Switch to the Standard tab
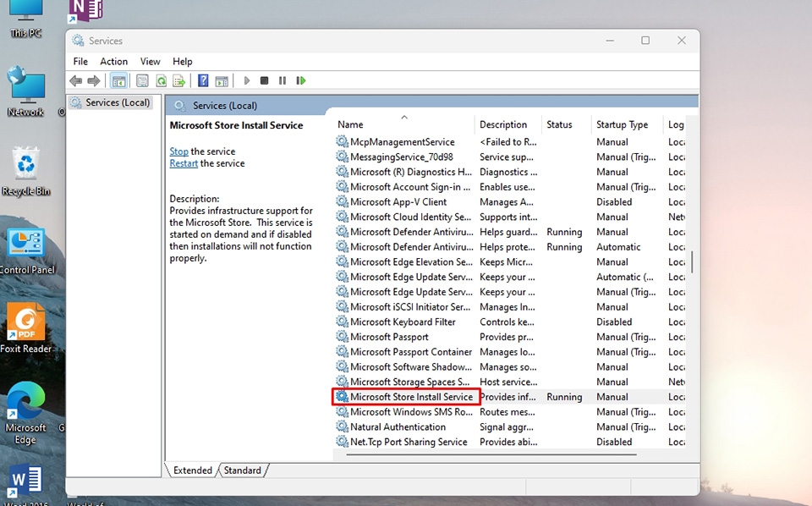This screenshot has height=506, width=812. [243, 470]
